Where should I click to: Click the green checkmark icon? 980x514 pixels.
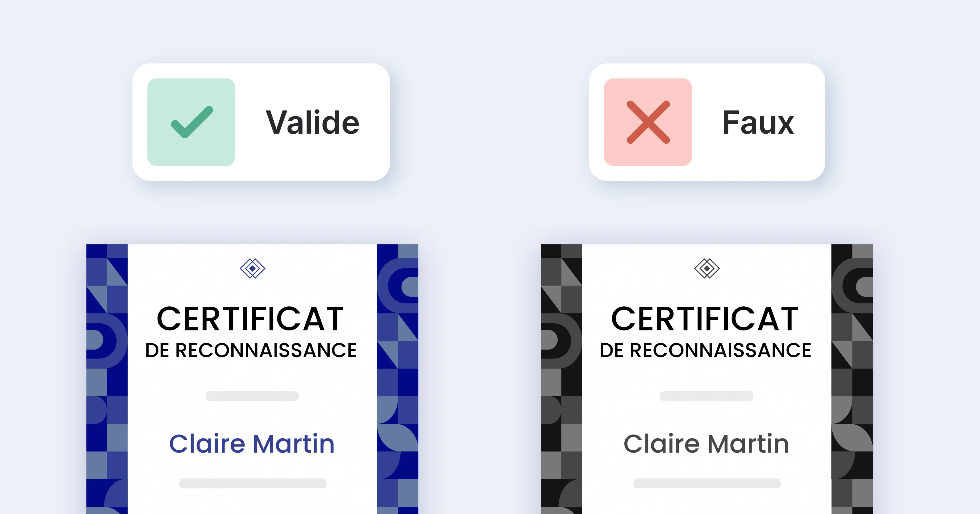pos(191,122)
